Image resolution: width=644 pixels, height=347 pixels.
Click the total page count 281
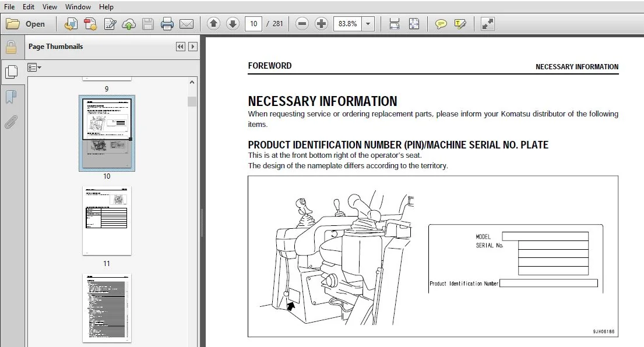pyautogui.click(x=277, y=24)
